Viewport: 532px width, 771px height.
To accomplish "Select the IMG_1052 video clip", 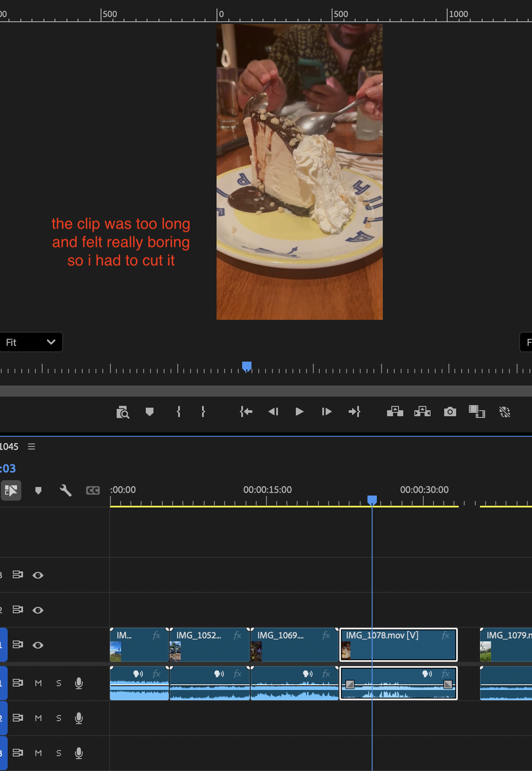I will click(x=209, y=644).
